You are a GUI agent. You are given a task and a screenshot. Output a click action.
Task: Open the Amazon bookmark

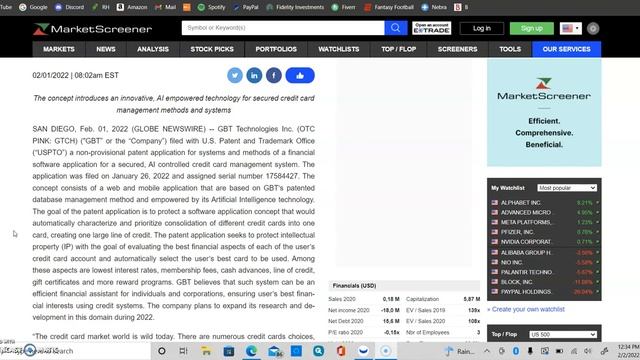point(132,7)
